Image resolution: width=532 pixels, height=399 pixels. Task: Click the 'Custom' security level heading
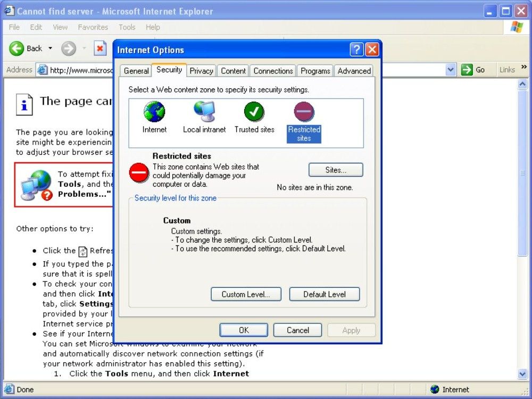(177, 221)
